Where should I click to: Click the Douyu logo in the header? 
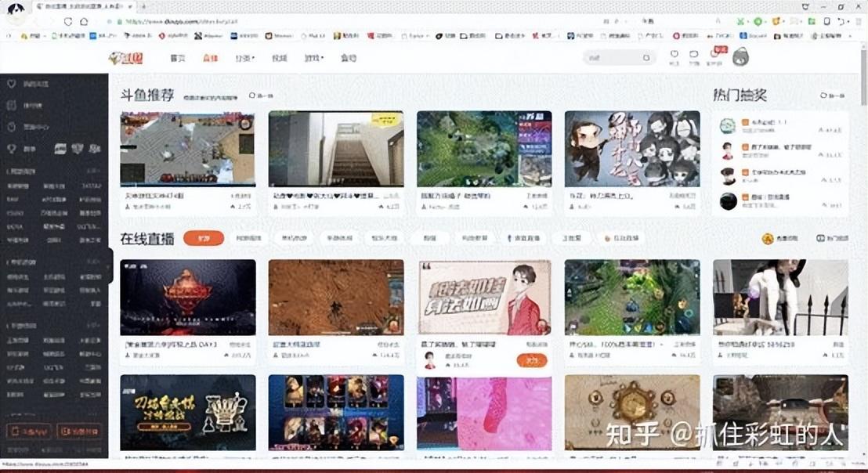click(126, 57)
